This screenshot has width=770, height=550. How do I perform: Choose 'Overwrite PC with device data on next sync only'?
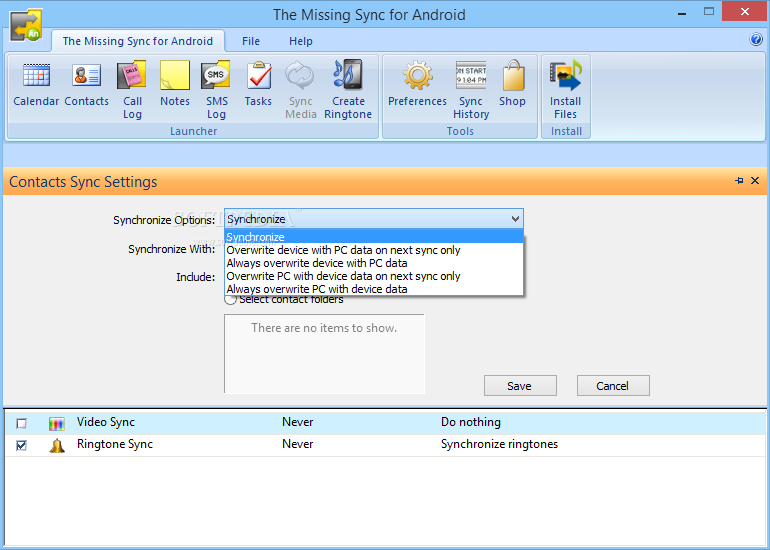click(374, 276)
